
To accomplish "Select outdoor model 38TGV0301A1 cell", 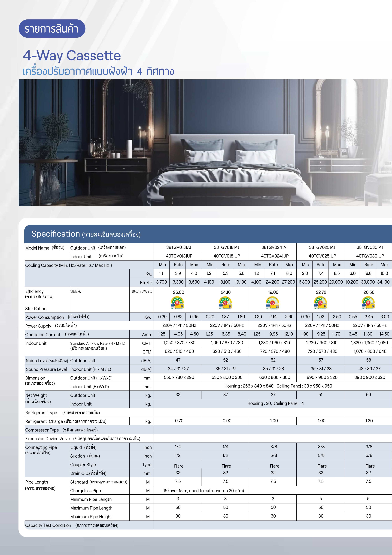I will tap(370, 247).
